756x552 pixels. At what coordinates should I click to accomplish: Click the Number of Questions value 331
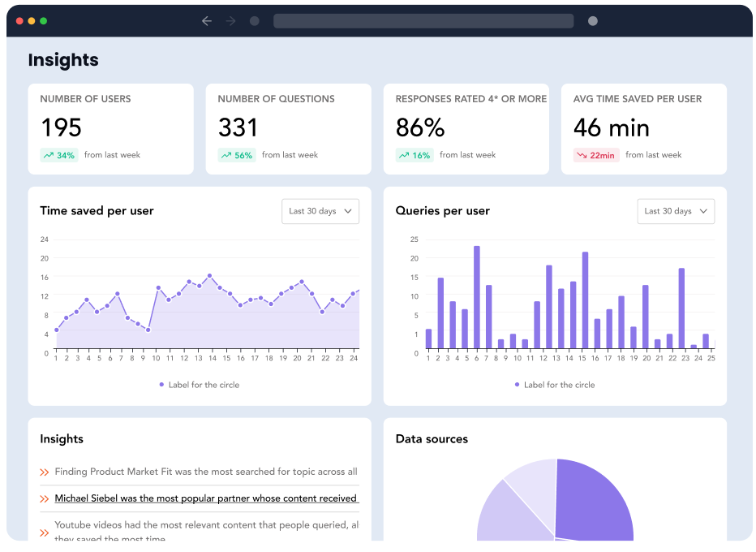pyautogui.click(x=238, y=128)
